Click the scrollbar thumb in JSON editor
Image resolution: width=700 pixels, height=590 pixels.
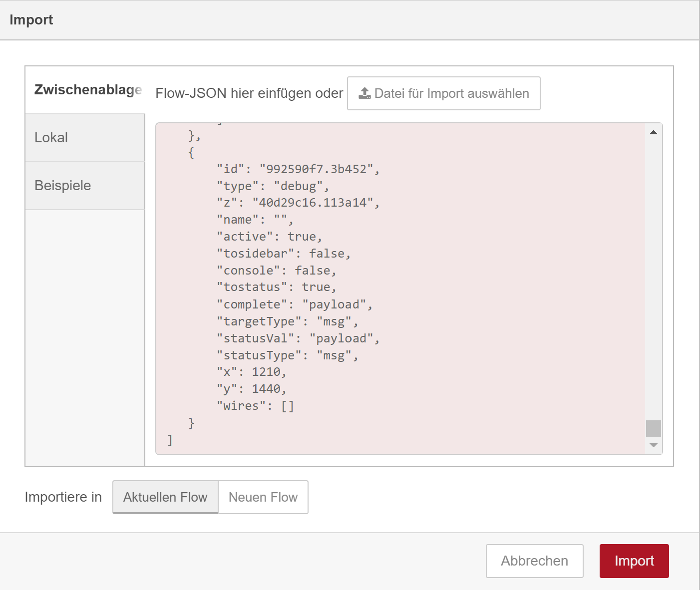click(x=654, y=429)
